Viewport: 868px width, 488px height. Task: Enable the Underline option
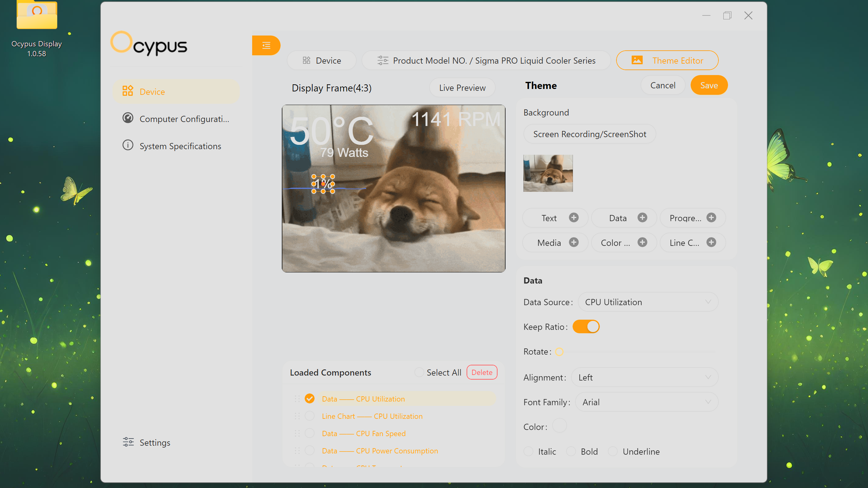[612, 451]
